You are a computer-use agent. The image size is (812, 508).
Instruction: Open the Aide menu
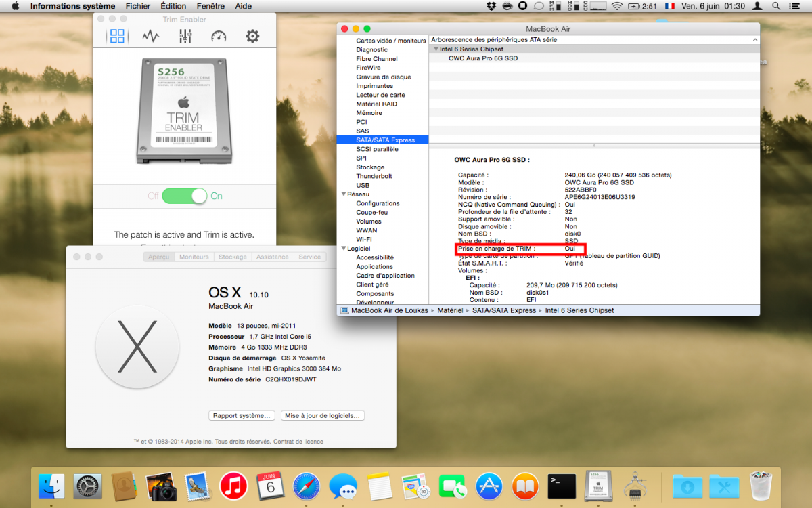[x=243, y=6]
